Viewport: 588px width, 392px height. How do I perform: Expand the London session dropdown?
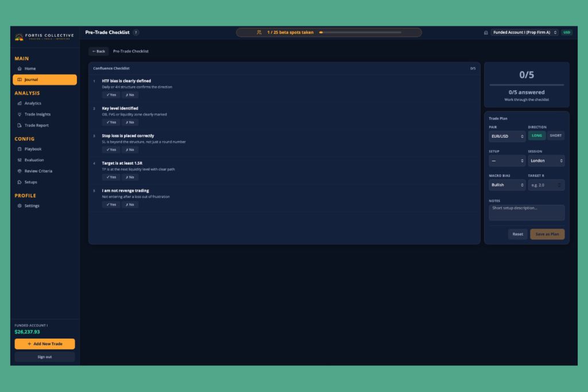click(x=546, y=161)
